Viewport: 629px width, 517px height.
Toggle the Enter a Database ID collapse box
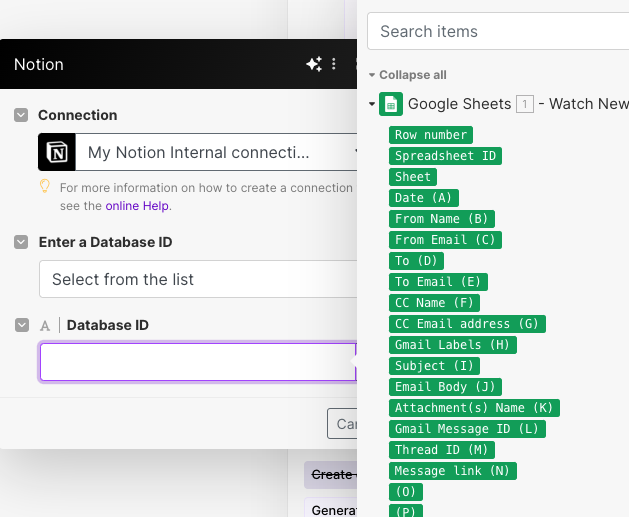pyautogui.click(x=21, y=242)
